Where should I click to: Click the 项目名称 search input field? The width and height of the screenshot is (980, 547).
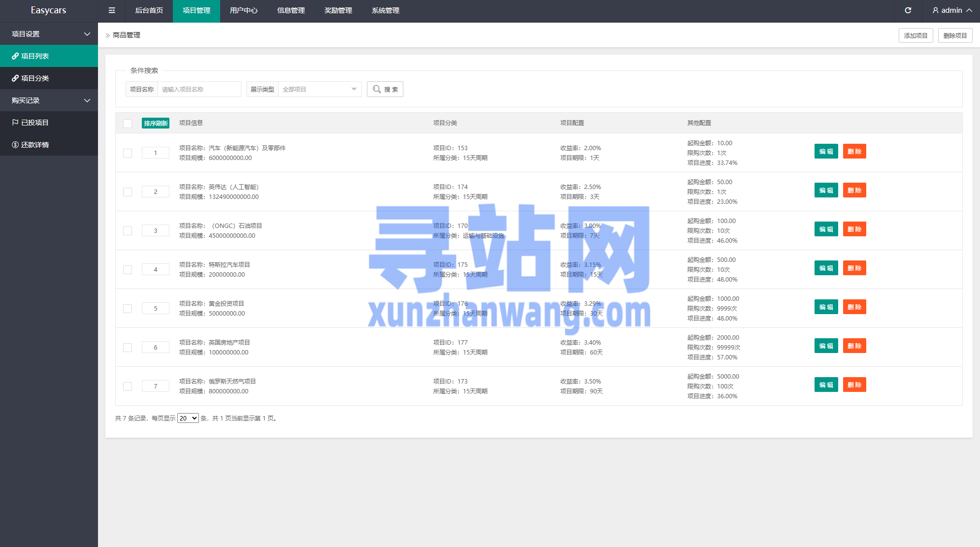click(x=199, y=89)
